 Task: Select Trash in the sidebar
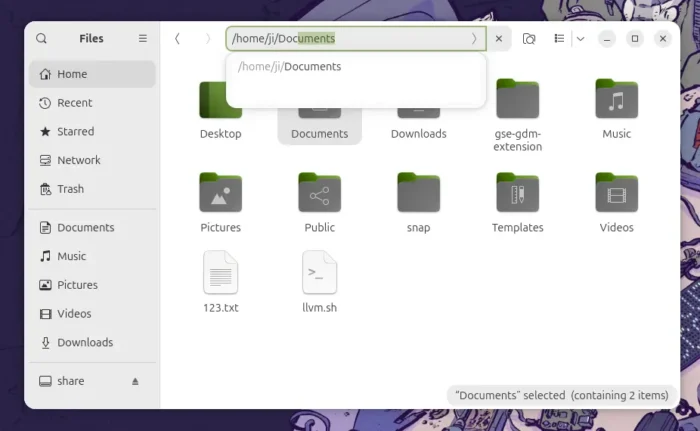tap(70, 189)
